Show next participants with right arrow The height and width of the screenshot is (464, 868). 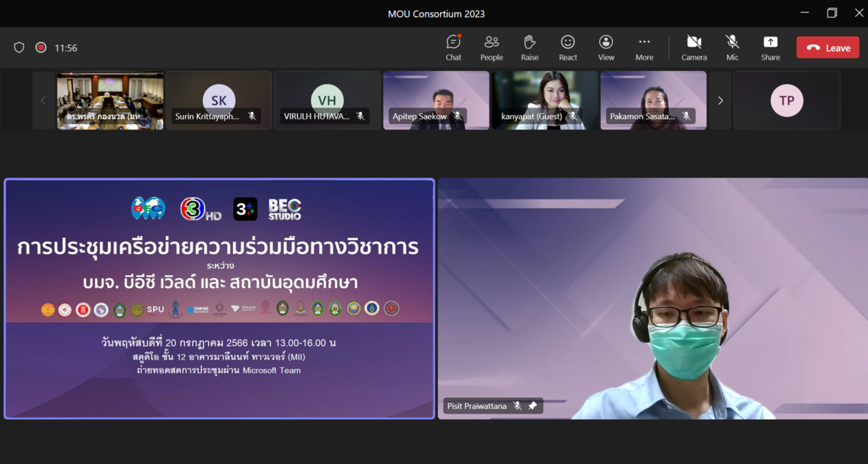tap(720, 101)
